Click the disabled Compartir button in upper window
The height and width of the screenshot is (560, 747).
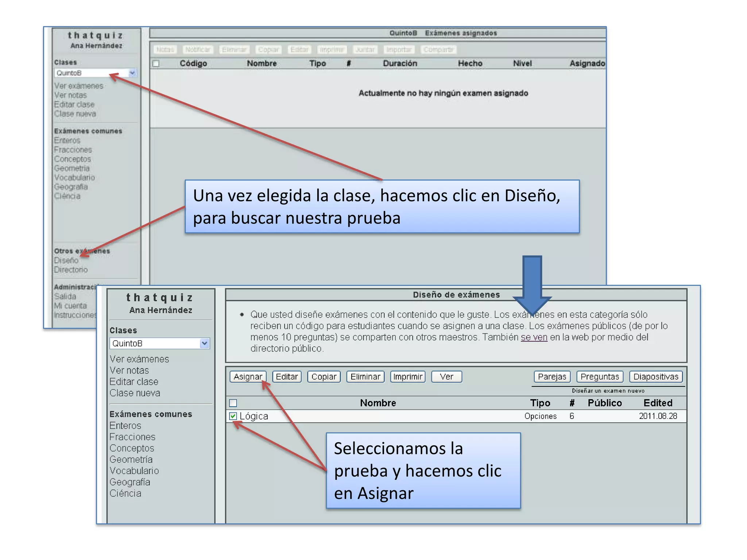[x=438, y=50]
